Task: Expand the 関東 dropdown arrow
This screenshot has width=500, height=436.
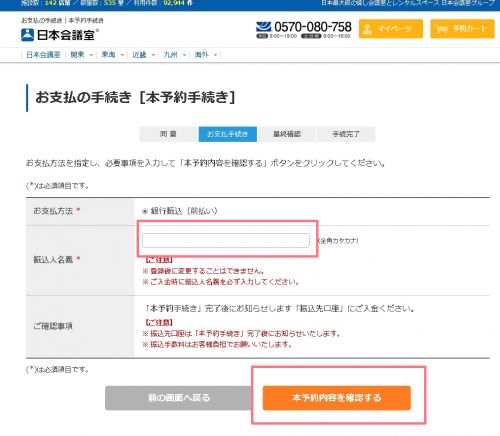Action: 91,55
